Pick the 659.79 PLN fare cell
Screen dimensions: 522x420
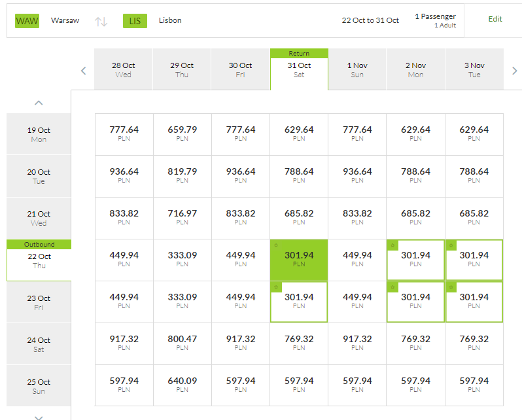[x=183, y=134]
